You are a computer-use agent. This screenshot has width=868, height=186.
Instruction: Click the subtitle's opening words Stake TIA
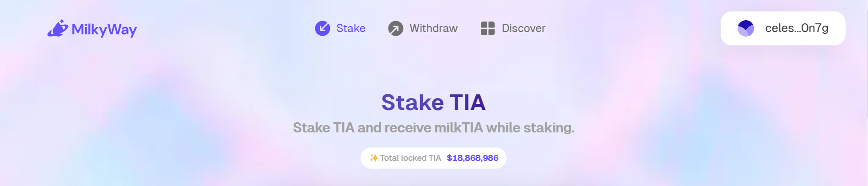click(x=323, y=128)
